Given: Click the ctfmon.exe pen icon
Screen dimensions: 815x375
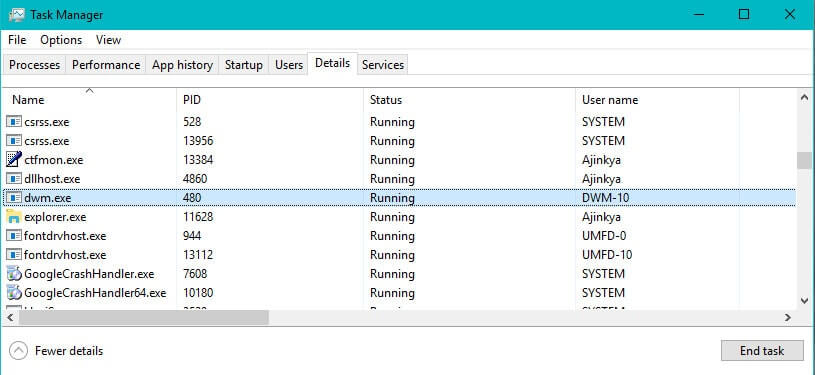Looking at the screenshot, I should (14, 160).
